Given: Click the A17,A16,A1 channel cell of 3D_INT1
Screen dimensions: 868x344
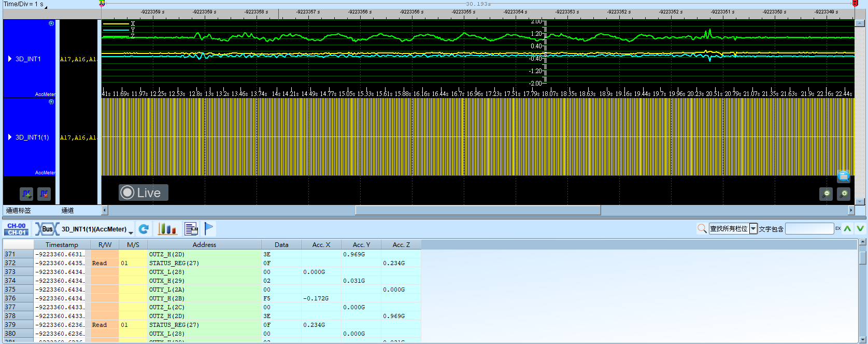Looking at the screenshot, I should tap(78, 59).
